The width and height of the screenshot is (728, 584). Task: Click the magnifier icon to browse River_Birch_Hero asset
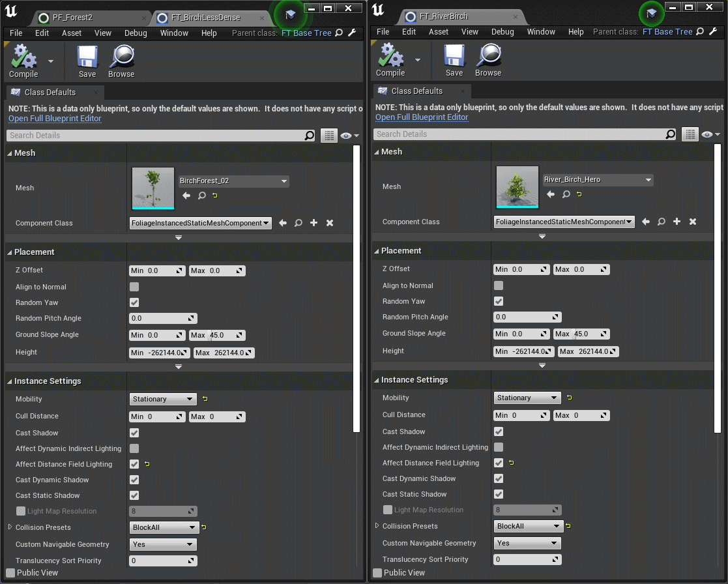pyautogui.click(x=564, y=194)
